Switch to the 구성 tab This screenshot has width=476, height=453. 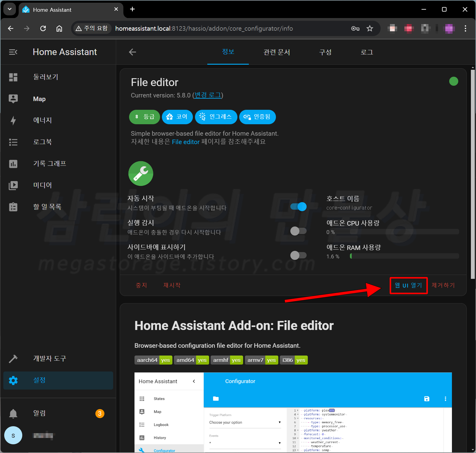tap(325, 52)
